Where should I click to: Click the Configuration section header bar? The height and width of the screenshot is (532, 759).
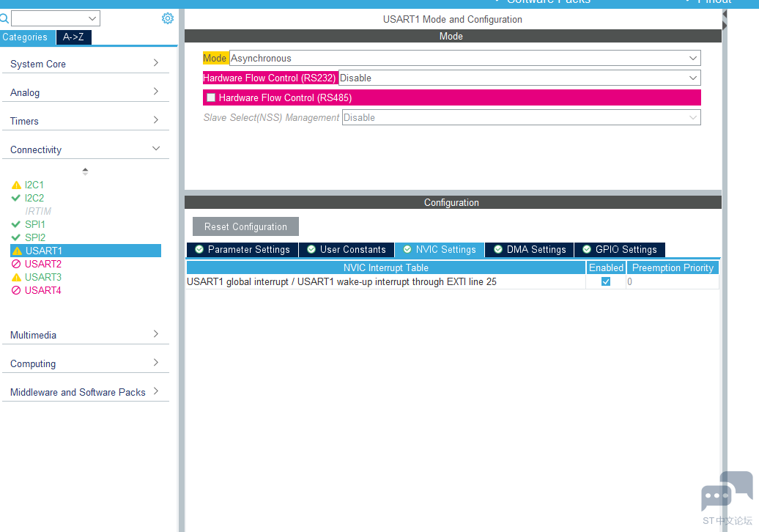tap(453, 202)
